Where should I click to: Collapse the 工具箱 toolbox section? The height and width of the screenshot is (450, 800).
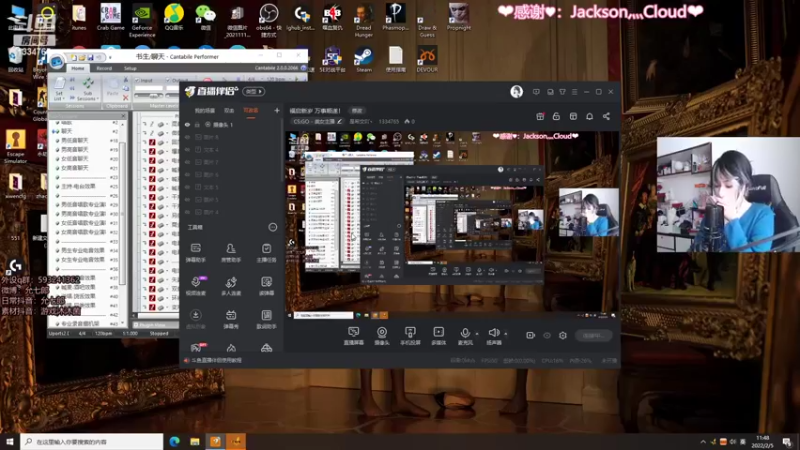coord(272,227)
